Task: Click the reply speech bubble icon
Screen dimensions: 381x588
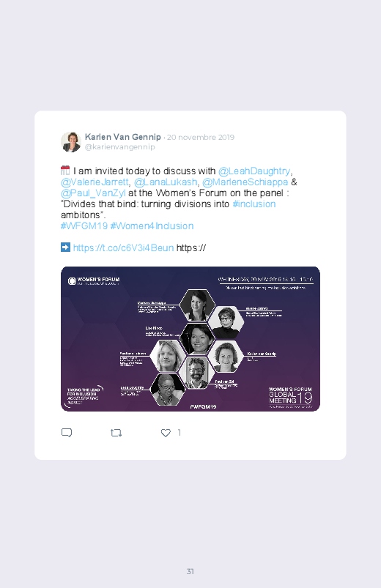Action: 67,433
